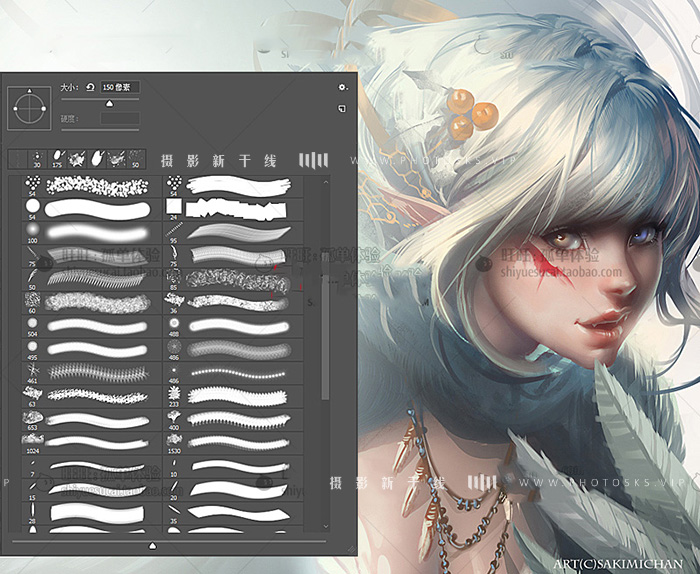Viewport: 700px width, 574px height.
Task: Click the size field showing 150 像素
Action: click(x=120, y=87)
